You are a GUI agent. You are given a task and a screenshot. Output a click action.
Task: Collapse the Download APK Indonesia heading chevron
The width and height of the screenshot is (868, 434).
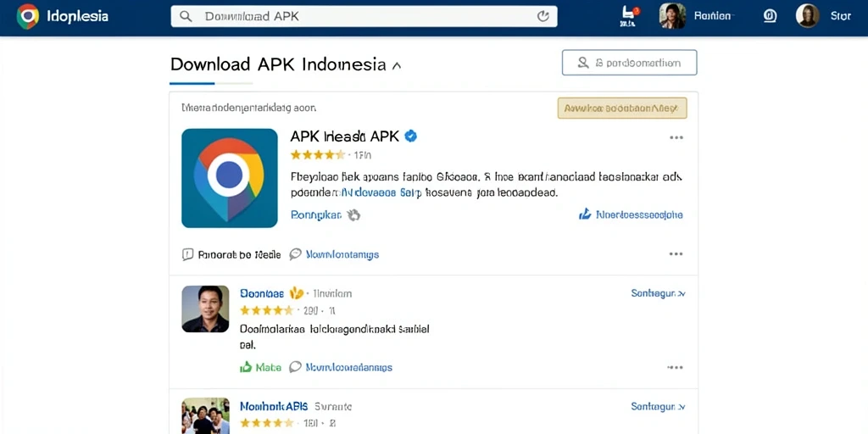tap(397, 65)
